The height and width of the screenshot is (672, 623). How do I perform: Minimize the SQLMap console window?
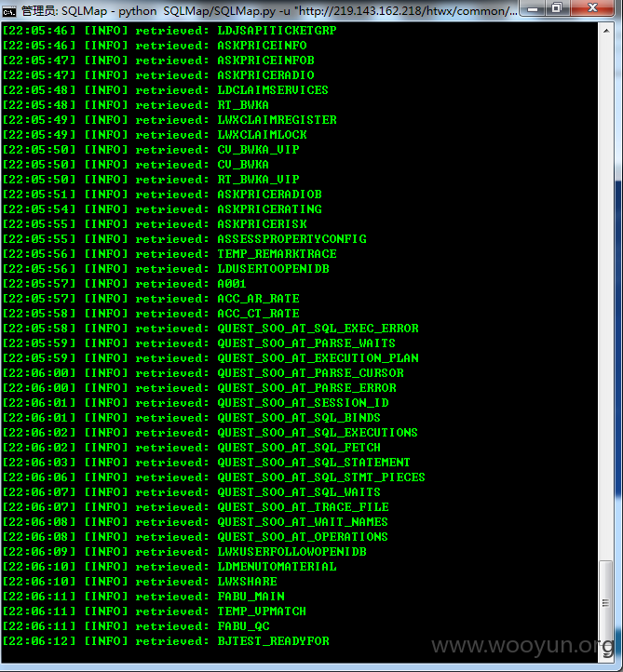(533, 8)
